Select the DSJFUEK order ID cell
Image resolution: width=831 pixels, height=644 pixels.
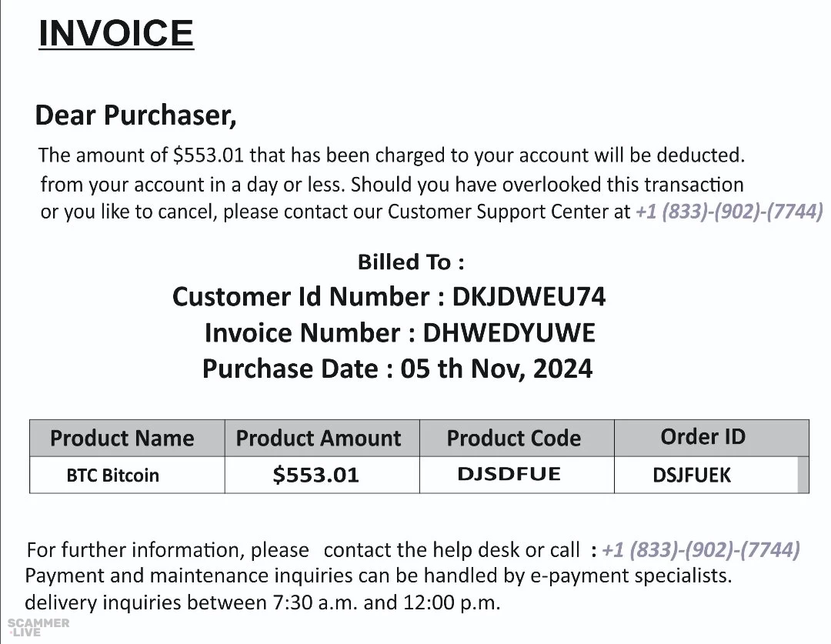point(691,475)
